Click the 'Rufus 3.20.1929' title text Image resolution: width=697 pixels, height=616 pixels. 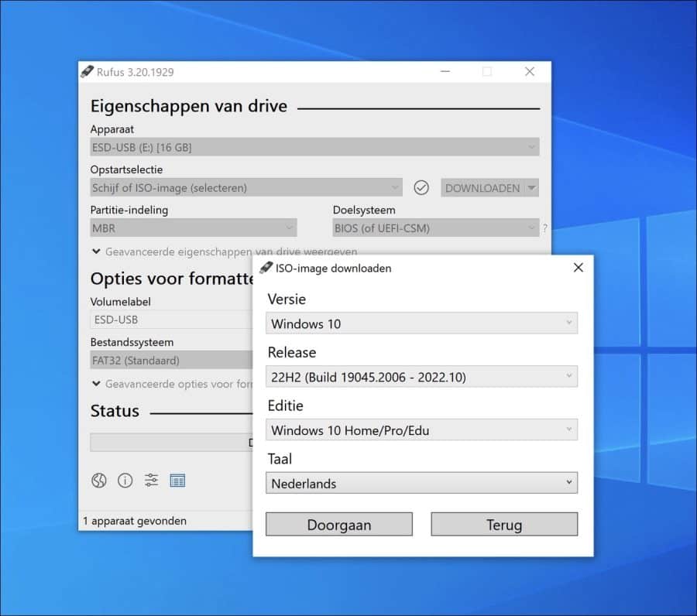[135, 72]
